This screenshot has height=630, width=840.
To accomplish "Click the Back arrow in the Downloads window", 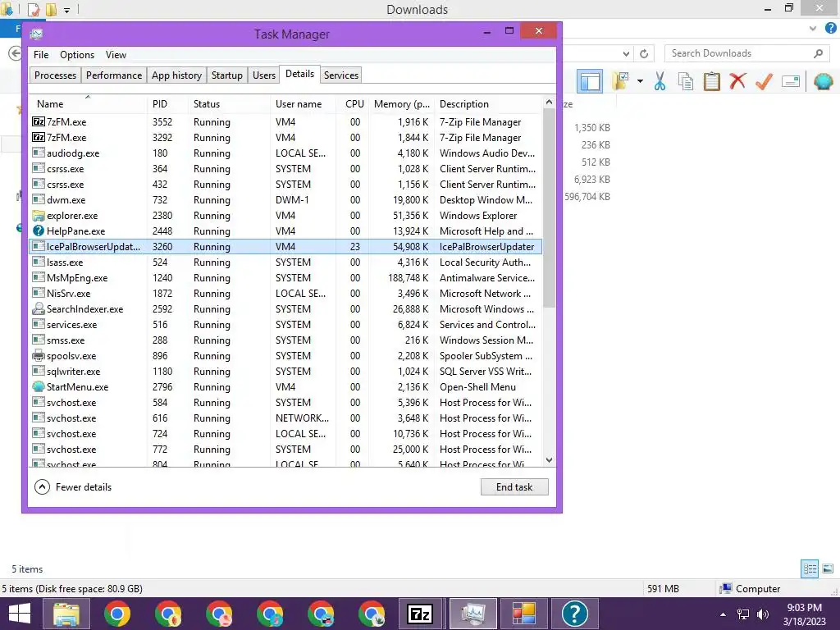I will 15,53.
